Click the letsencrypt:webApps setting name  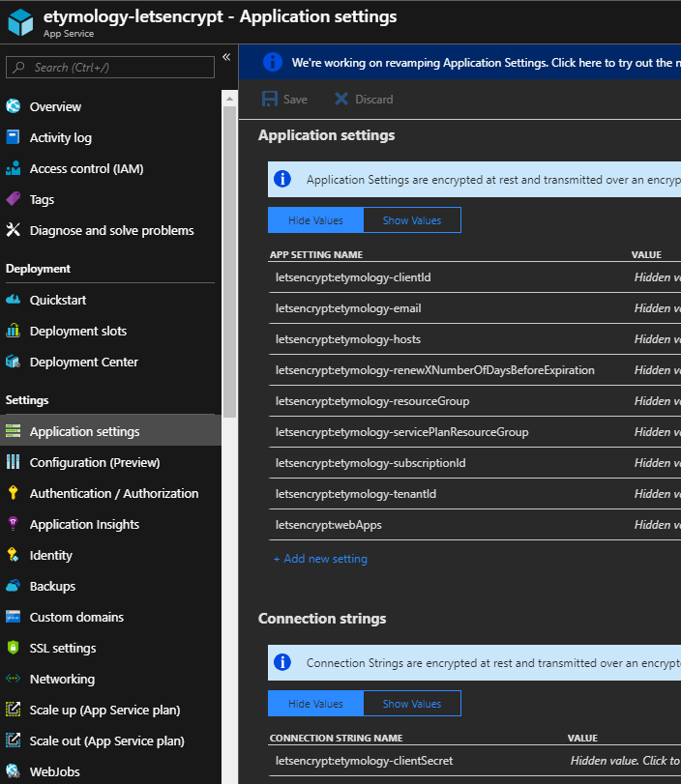click(328, 525)
